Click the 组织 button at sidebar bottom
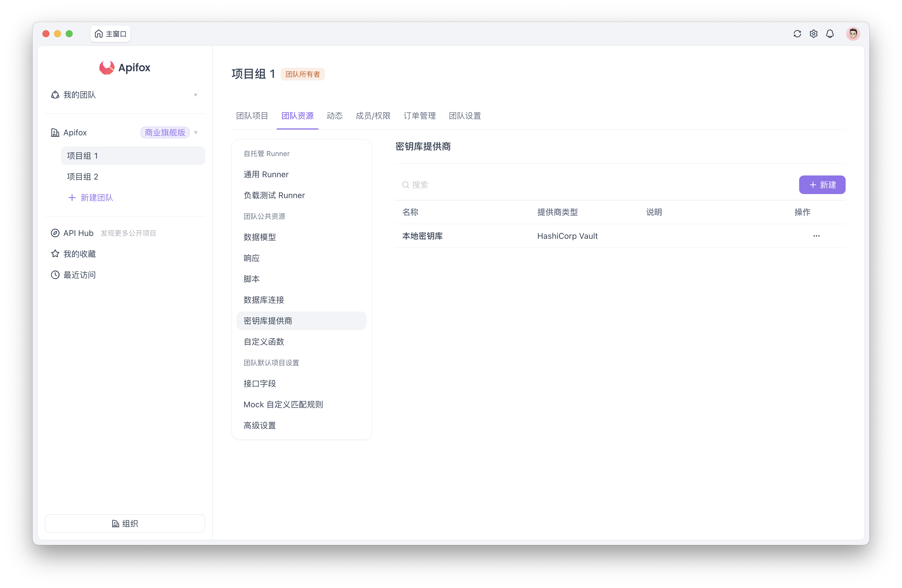 pos(125,523)
